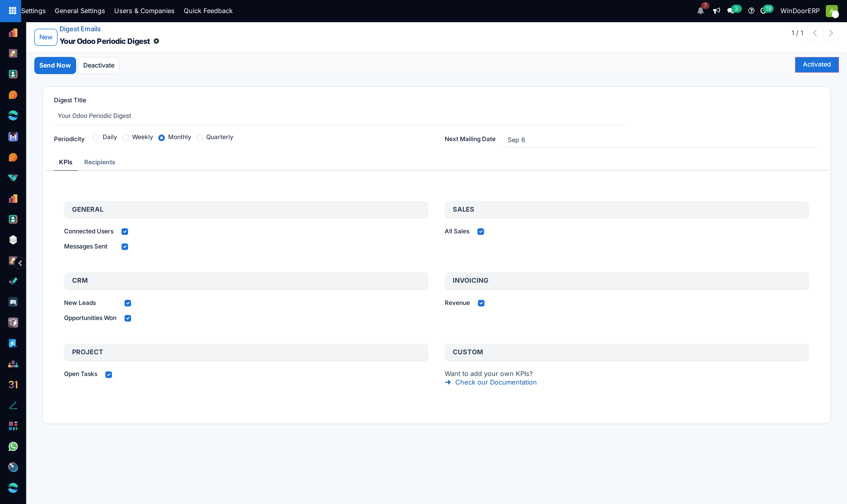847x504 pixels.
Task: Switch to the Recipients tab
Action: pyautogui.click(x=100, y=162)
